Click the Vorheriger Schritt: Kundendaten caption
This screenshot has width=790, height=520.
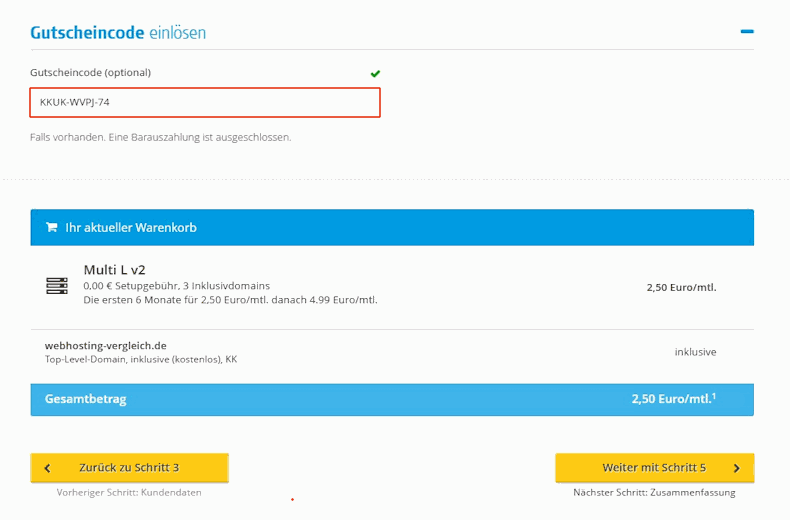(129, 492)
